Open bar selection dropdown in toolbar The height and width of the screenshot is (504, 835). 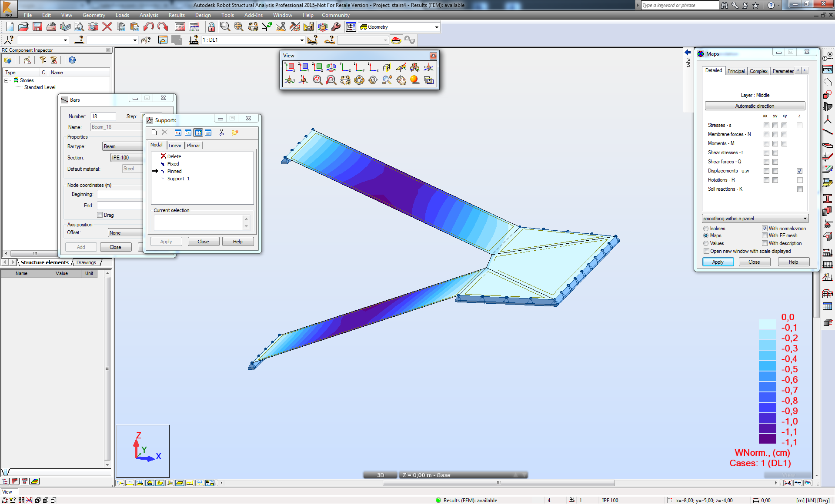point(135,40)
